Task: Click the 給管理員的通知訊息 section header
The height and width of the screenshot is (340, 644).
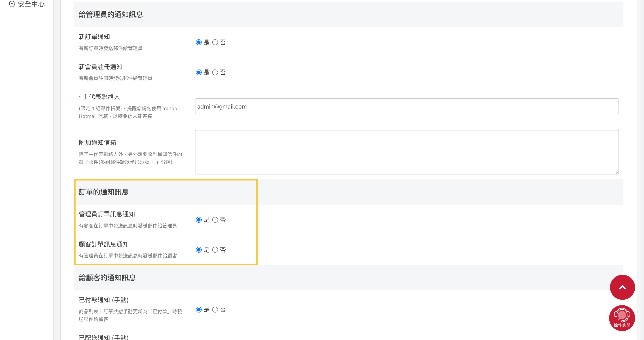Action: coord(111,15)
